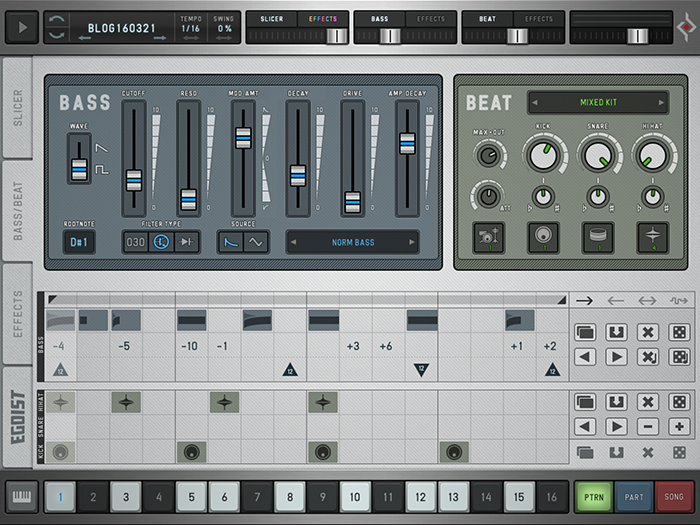Set sequencer direction to random

coord(679,301)
